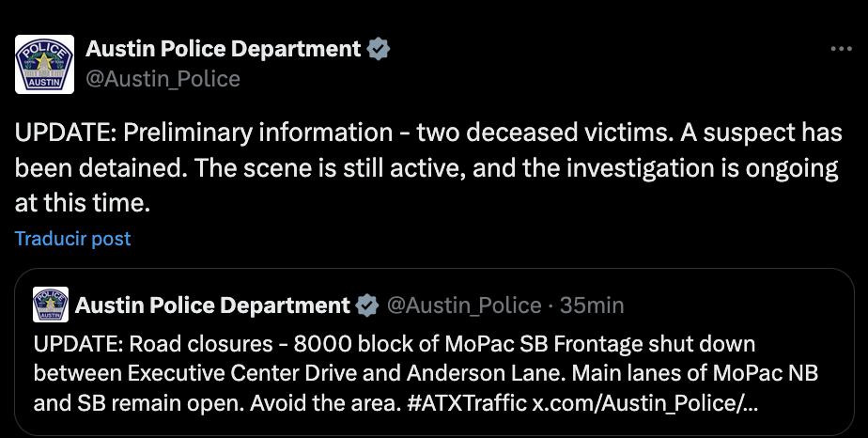Click the small police avatar in the quoted post
This screenshot has width=868, height=438.
51,305
